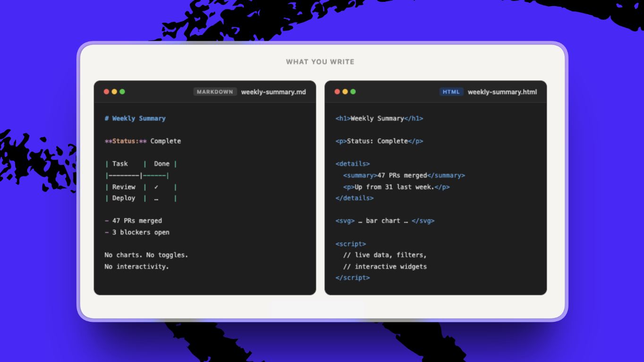644x362 pixels.
Task: Click the '| Review | ✓ |' table row
Action: [141, 187]
